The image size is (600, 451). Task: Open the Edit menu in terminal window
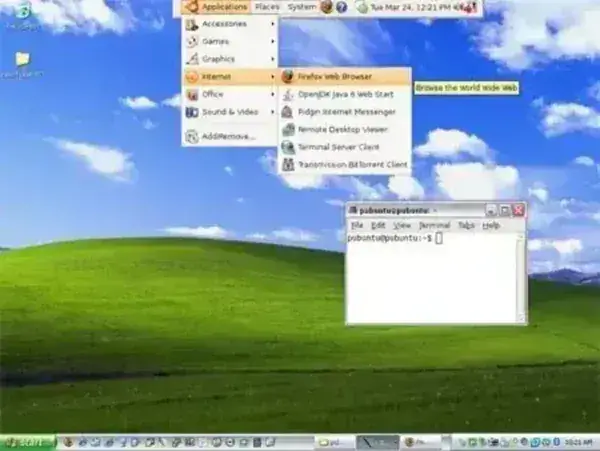point(378,225)
